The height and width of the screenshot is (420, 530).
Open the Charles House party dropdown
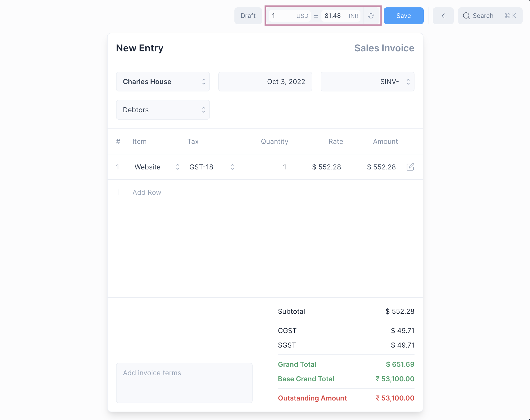[163, 82]
